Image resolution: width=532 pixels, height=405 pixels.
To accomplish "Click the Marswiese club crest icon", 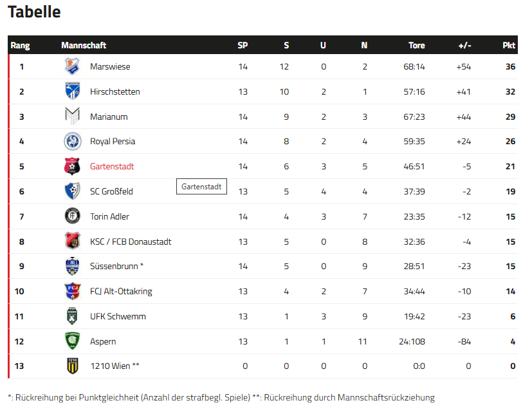I will (72, 66).
